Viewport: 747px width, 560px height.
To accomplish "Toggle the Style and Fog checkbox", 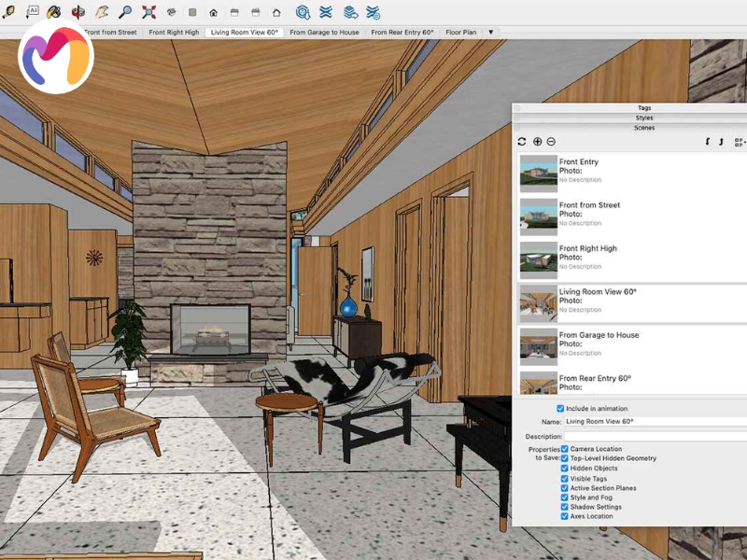I will pos(565,497).
